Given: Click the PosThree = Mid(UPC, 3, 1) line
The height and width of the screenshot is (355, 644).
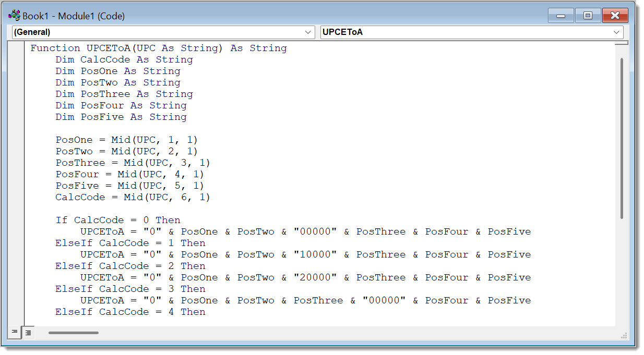Looking at the screenshot, I should click(x=133, y=163).
